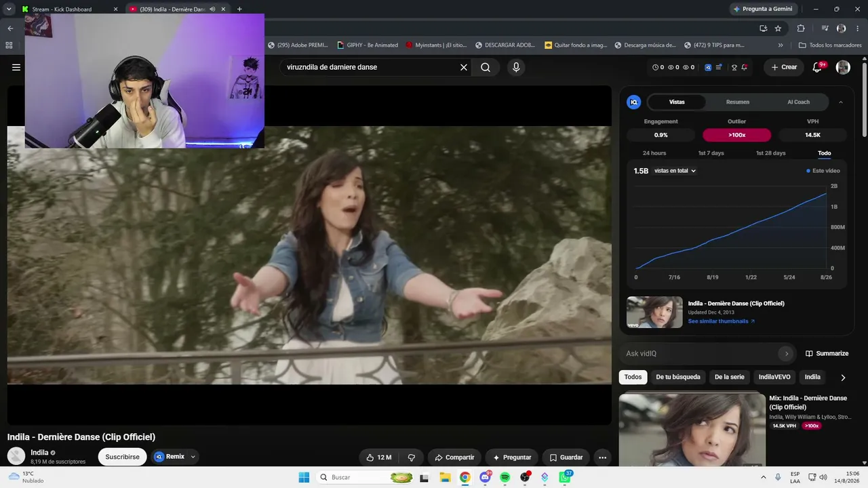
Task: Select the Vistas tab in vidIQ
Action: [677, 102]
